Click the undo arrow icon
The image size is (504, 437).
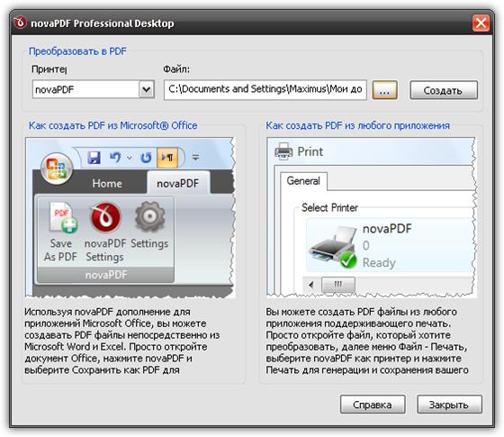coord(115,158)
